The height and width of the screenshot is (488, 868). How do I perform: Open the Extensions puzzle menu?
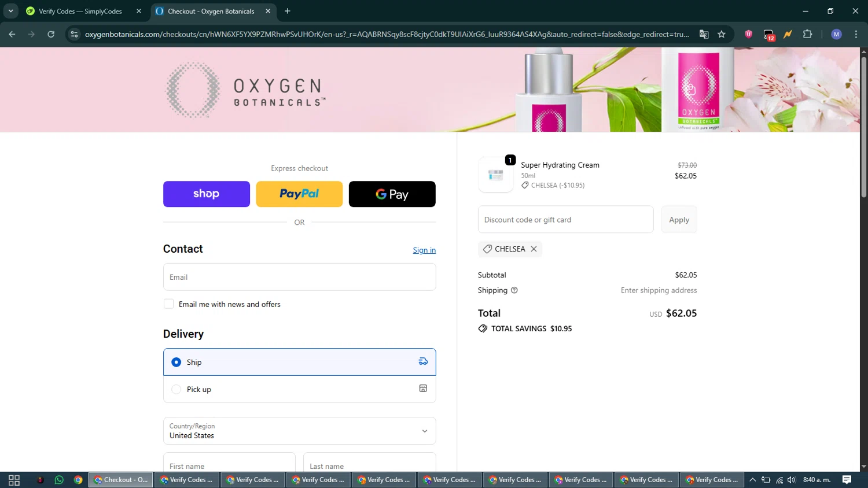tap(808, 34)
